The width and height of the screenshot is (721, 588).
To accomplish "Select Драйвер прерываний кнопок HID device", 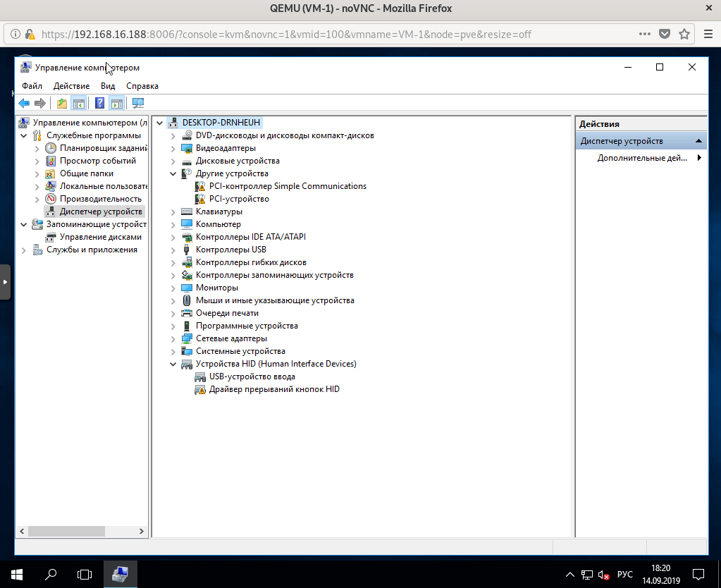I will point(274,389).
